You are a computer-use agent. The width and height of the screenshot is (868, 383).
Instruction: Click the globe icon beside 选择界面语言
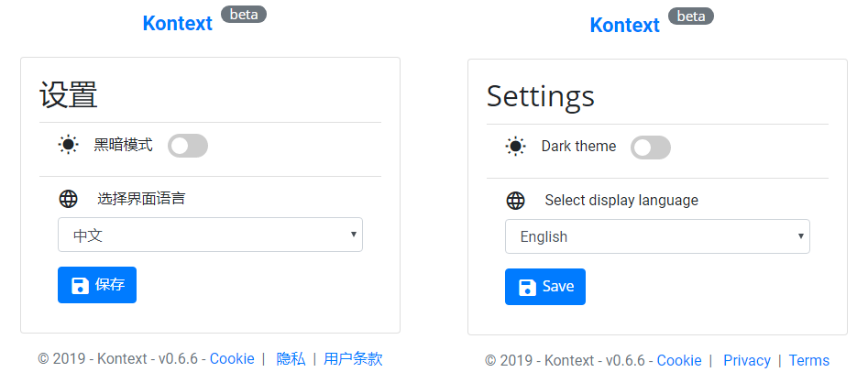pos(68,199)
